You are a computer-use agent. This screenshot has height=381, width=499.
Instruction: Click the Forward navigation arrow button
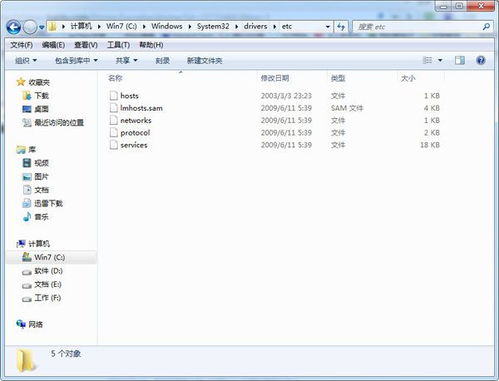point(30,27)
